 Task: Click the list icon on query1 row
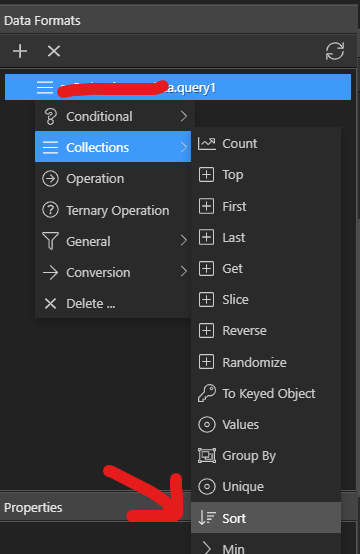click(x=45, y=87)
